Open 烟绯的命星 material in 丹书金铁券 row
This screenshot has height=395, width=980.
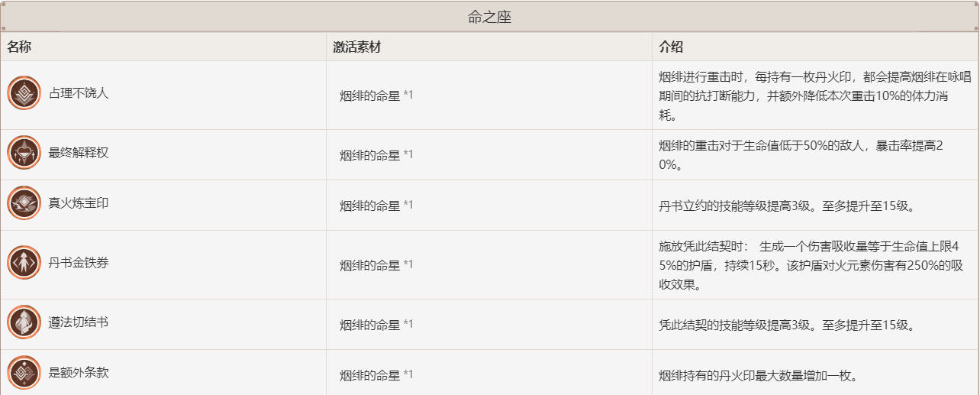[x=376, y=265]
